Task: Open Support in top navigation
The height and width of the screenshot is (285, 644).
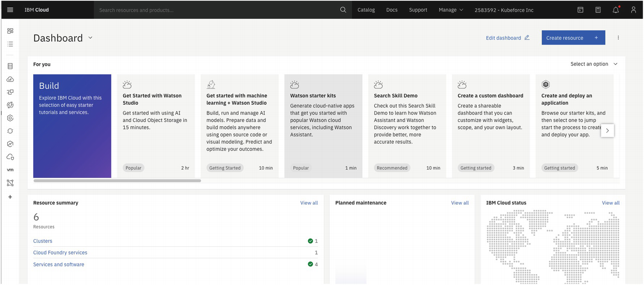Action: click(x=418, y=10)
